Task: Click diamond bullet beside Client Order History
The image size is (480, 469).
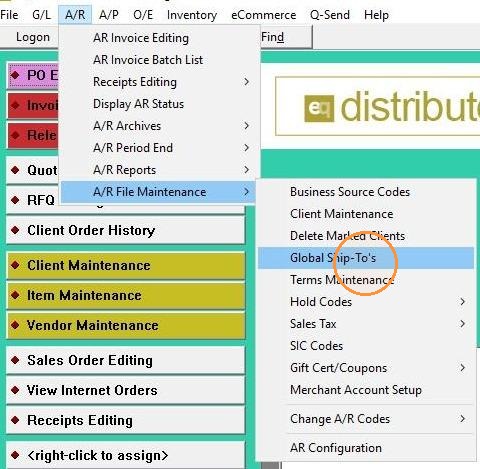Action: click(15, 230)
